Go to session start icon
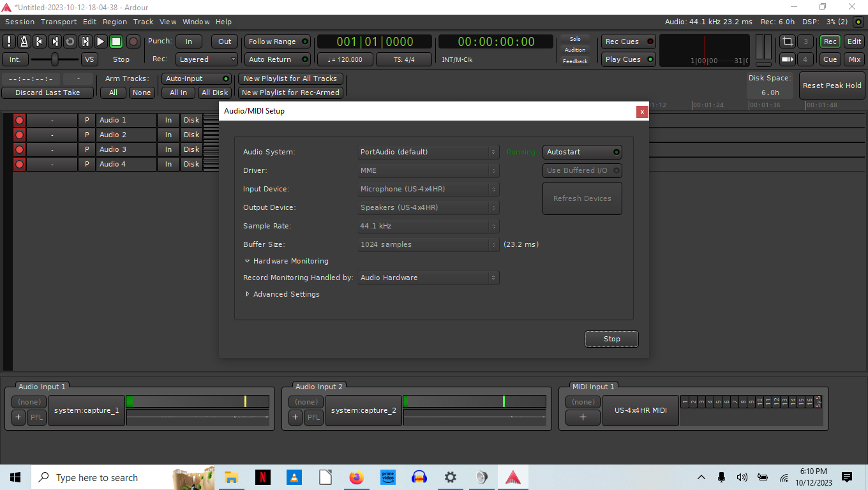Screen dimensions: 868x490 [x=40, y=41]
